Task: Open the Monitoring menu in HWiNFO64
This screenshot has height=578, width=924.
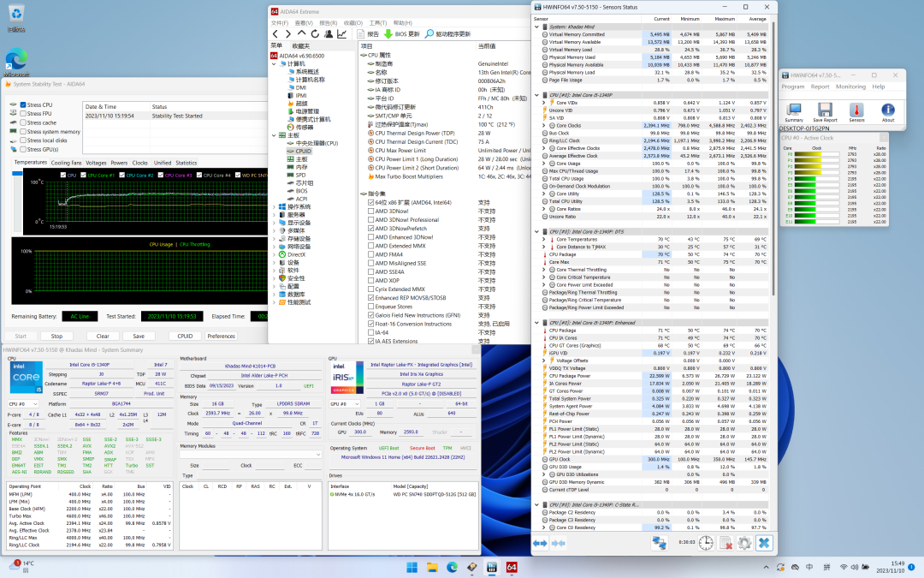Action: (x=850, y=86)
